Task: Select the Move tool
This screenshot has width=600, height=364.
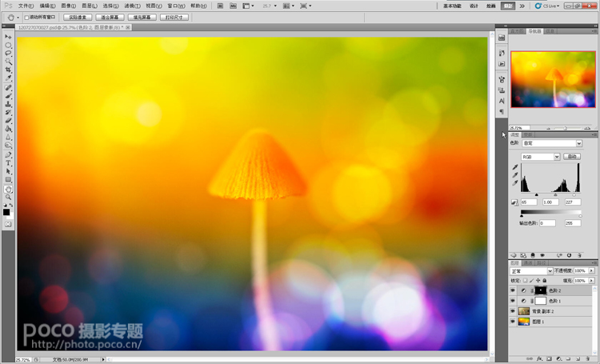Action: point(8,37)
